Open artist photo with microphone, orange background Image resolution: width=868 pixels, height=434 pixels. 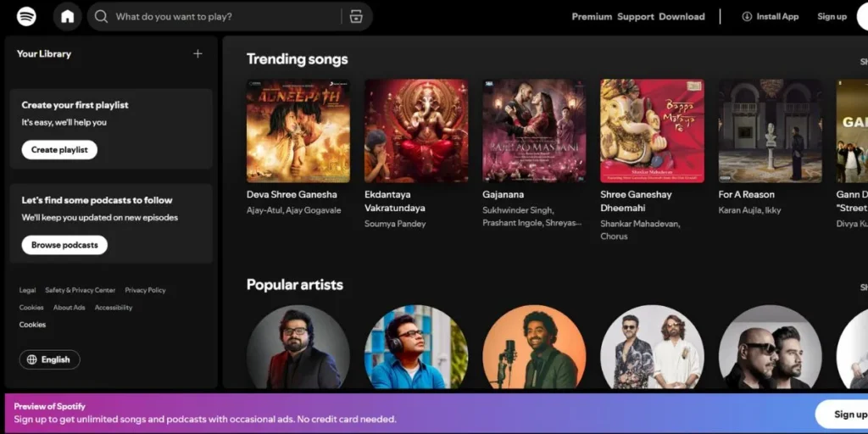coord(534,347)
